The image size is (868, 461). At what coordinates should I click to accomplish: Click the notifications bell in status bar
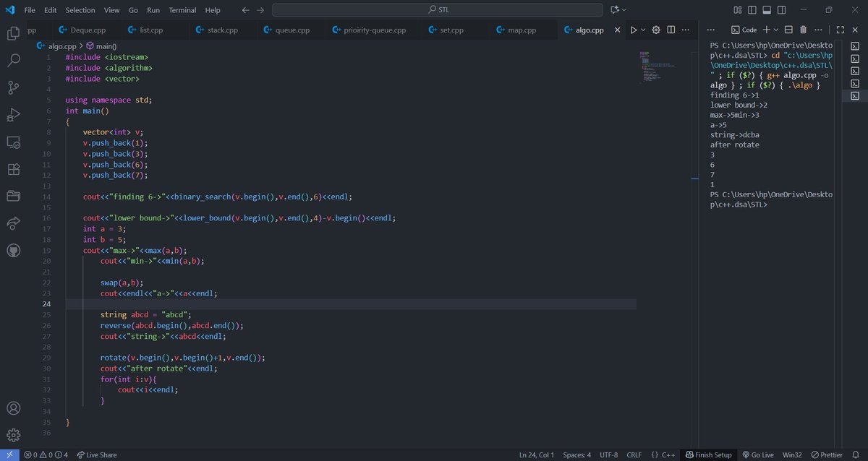click(857, 455)
